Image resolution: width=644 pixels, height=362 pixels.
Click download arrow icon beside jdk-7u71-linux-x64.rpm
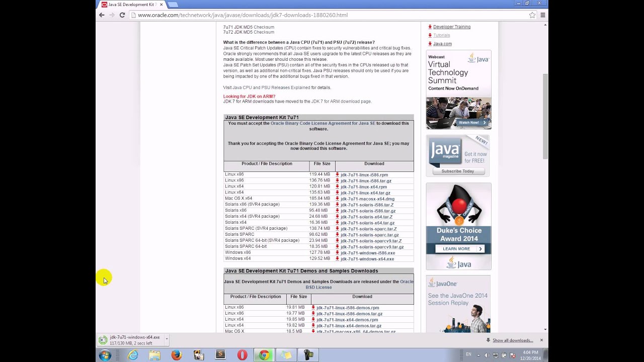(338, 187)
